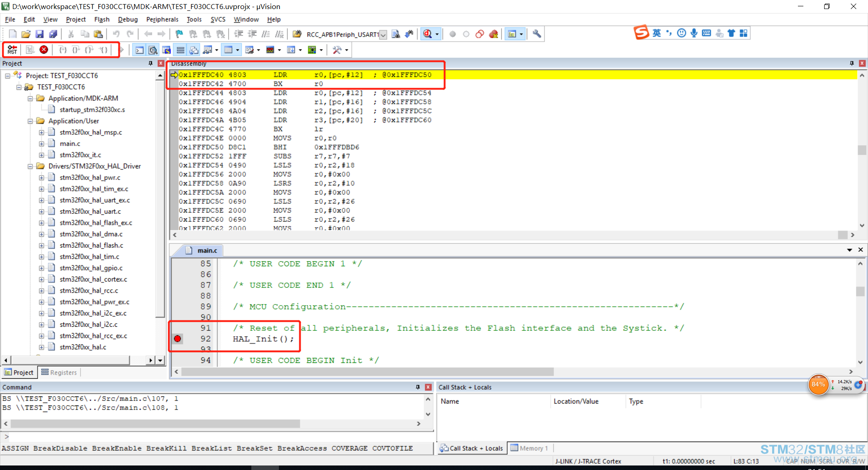Collapse the Drivers/STM32F0xx_HAL_Driver folder
Screen dimensions: 868x470
[30, 166]
